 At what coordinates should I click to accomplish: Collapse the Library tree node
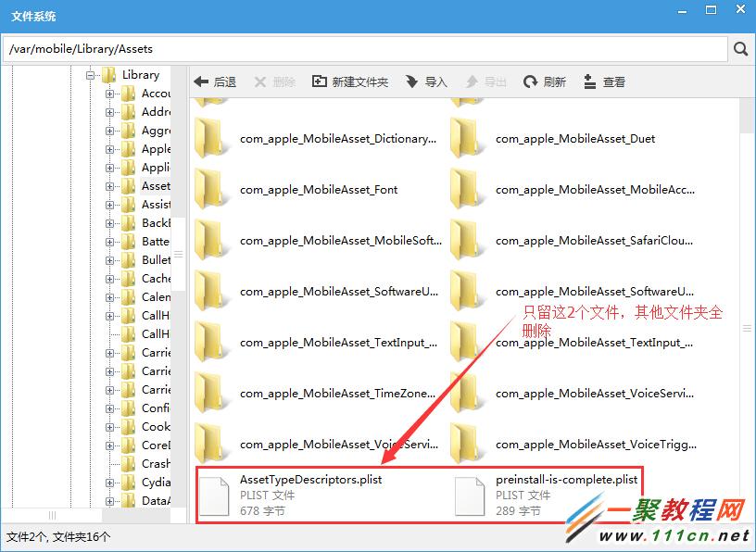click(x=90, y=75)
